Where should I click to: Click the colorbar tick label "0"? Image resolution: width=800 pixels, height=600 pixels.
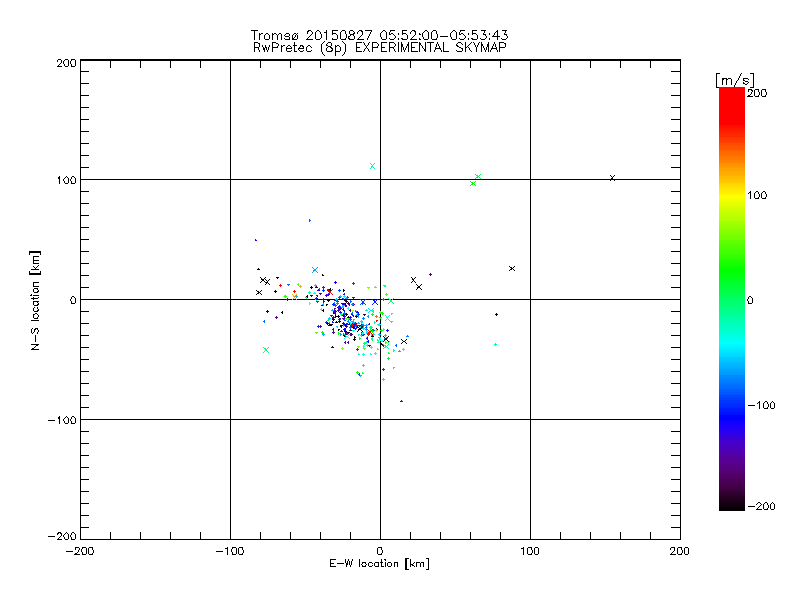[x=750, y=300]
